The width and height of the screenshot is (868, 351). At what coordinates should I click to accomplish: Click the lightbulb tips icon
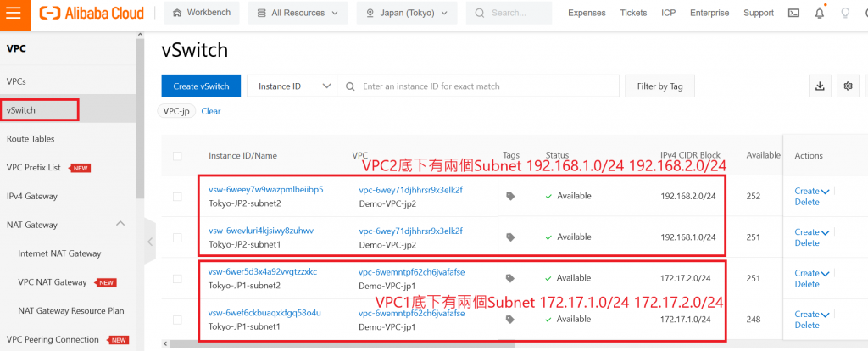pyautogui.click(x=845, y=14)
